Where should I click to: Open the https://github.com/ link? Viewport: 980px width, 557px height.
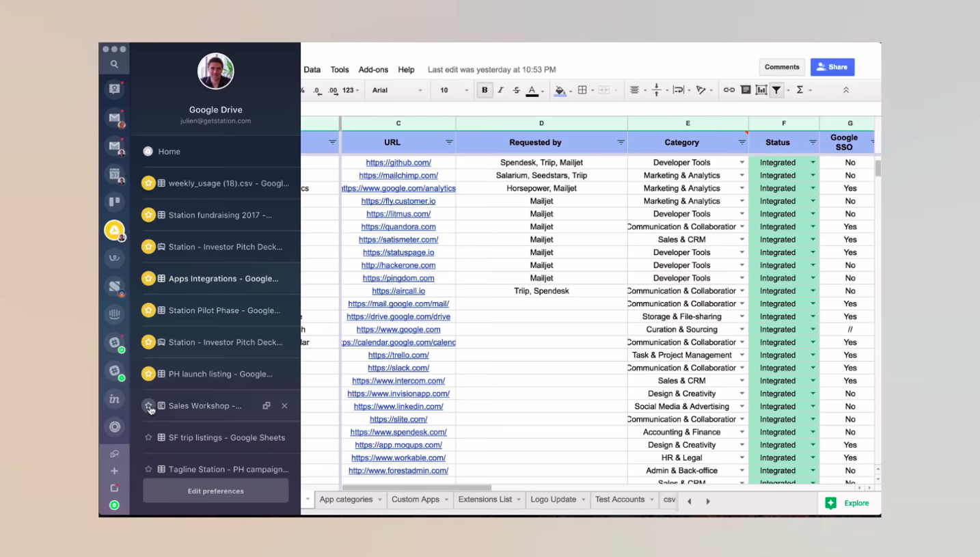[398, 163]
